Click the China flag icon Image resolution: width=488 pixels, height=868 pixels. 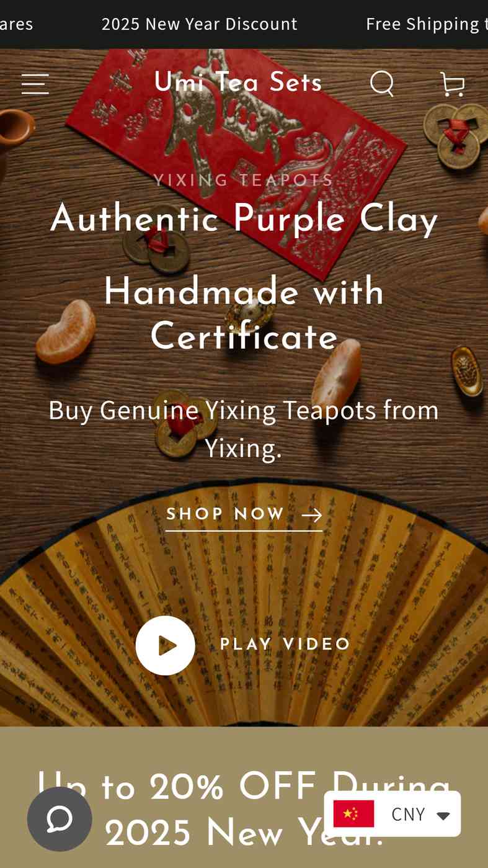click(353, 813)
